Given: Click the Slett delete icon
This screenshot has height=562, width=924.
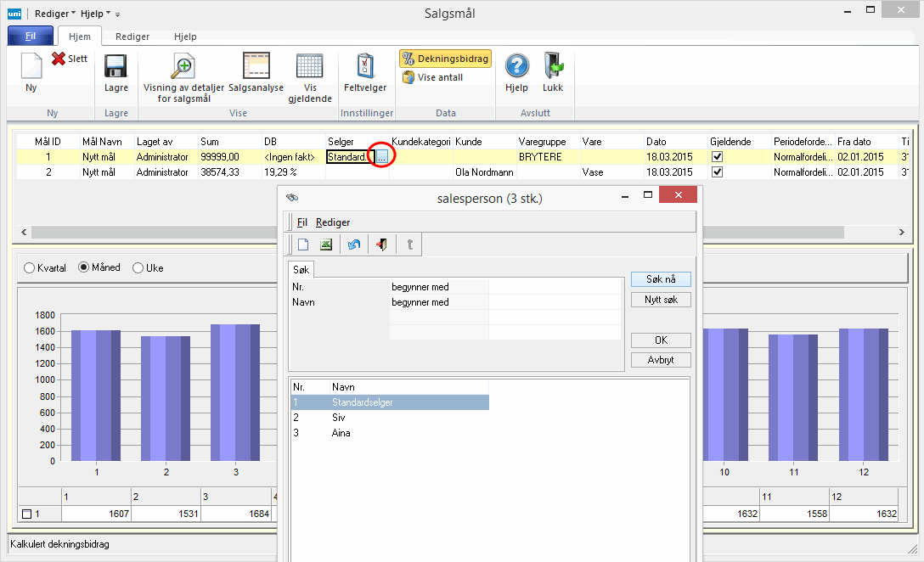Looking at the screenshot, I should (x=59, y=59).
